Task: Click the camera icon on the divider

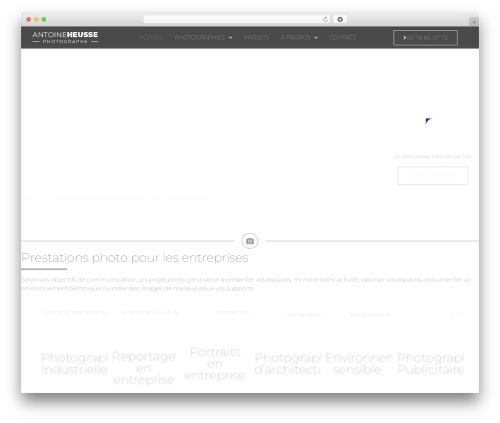Action: pos(250,241)
